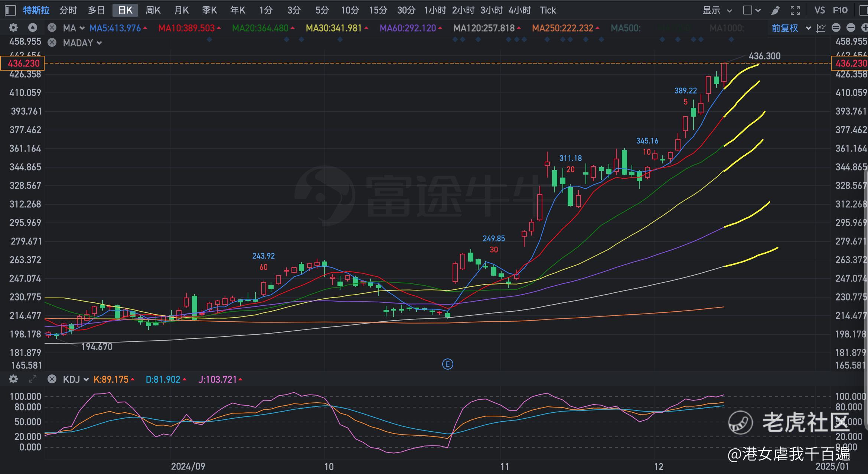868x474 pixels.
Task: Open the 显示 display dropdown
Action: coord(717,10)
